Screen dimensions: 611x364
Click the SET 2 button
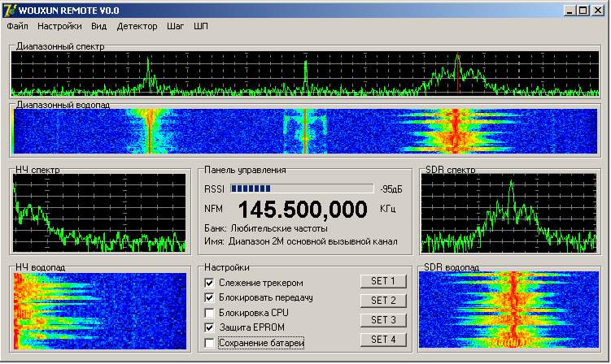point(383,301)
